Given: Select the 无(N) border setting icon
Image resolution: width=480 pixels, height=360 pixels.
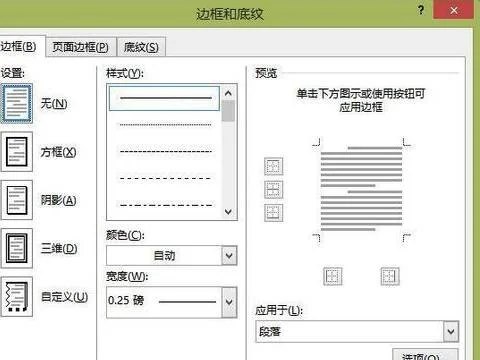Looking at the screenshot, I should point(17,103).
